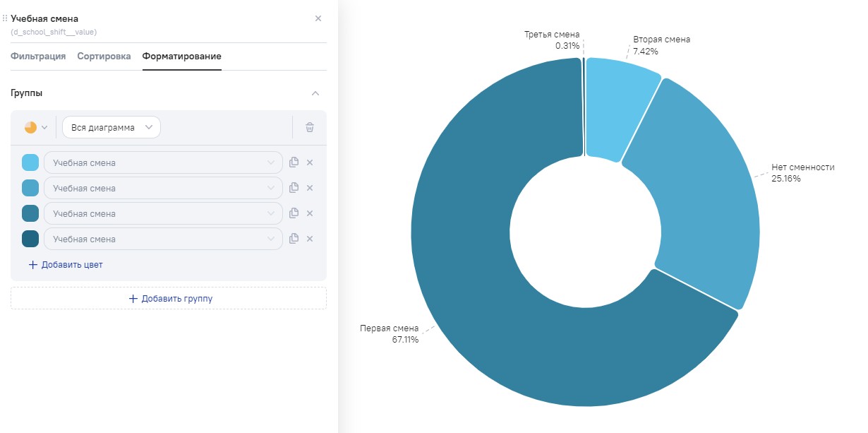Open the Вся диаграмма dropdown
Image resolution: width=868 pixels, height=433 pixels.
pyautogui.click(x=111, y=128)
